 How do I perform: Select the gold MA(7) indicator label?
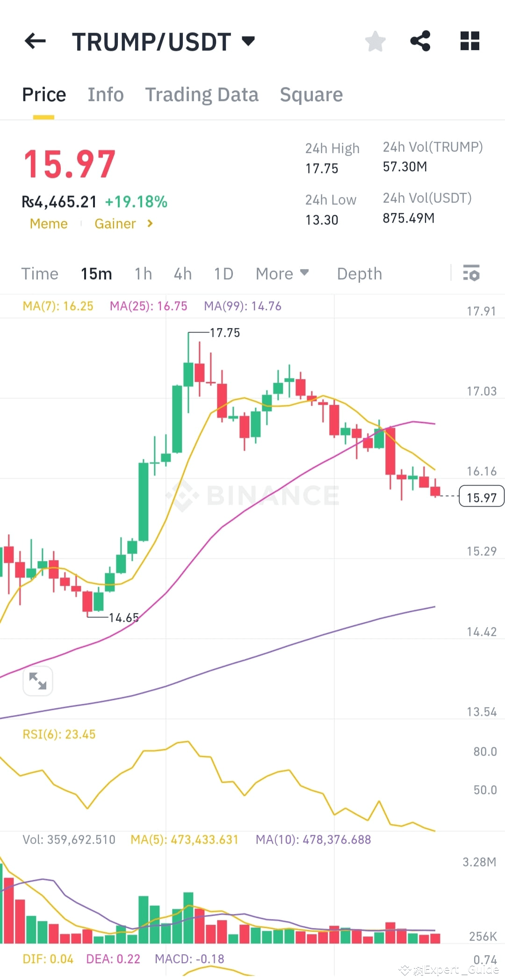[x=58, y=306]
